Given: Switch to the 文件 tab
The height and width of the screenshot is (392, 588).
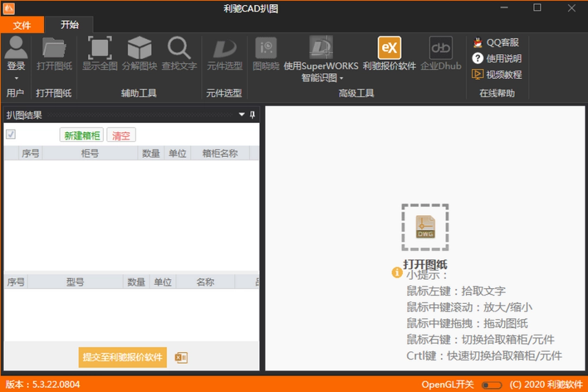Looking at the screenshot, I should tap(22, 25).
